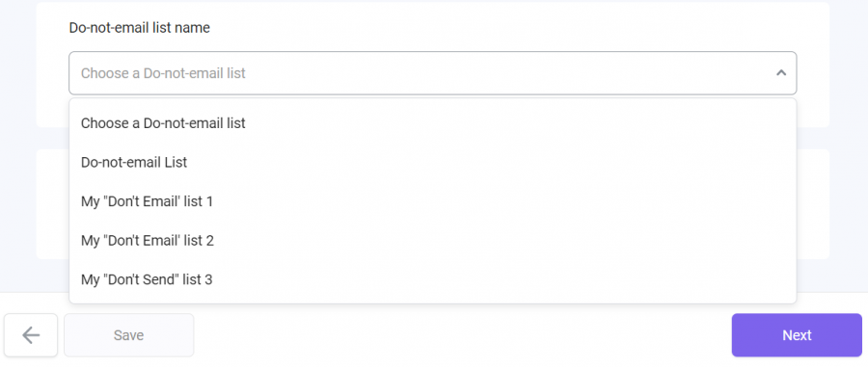Collapse dropdown using the chevron up icon
Screen dimensions: 868x367
(x=781, y=72)
